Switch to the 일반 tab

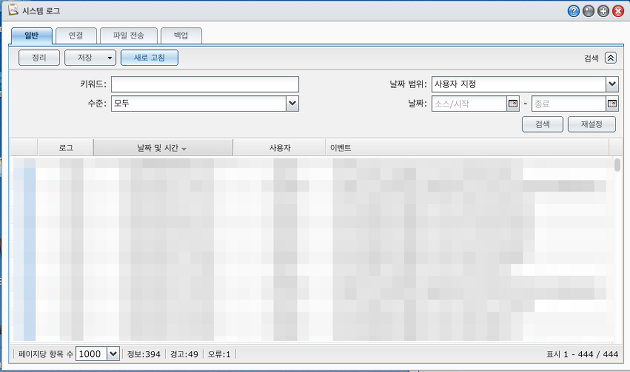(32, 35)
